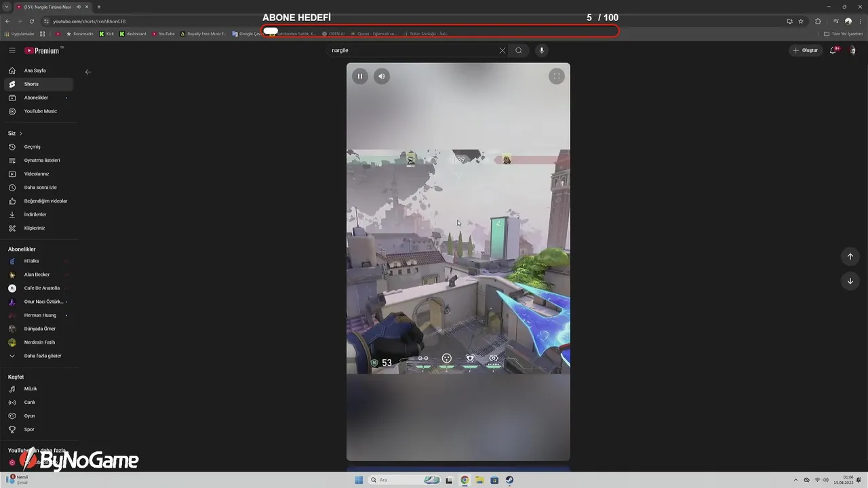Screen dimensions: 868x488
Task: Clear the search box text
Action: (502, 50)
